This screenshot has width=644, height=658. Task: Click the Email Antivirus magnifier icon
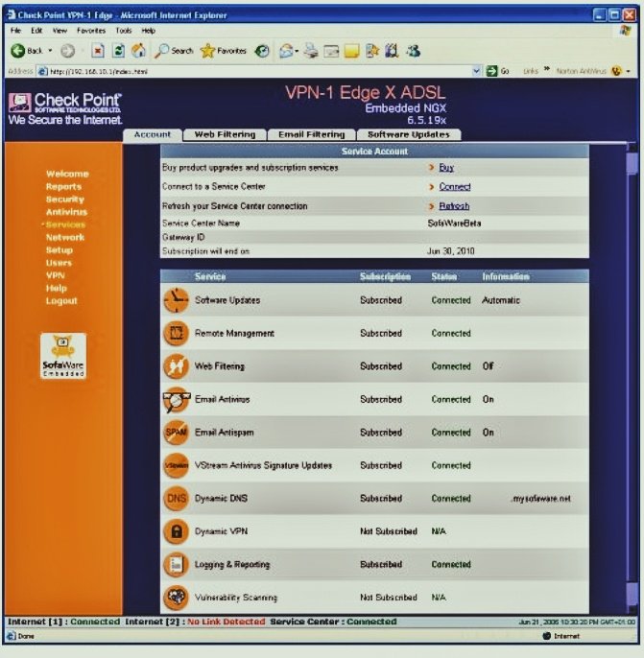pos(176,399)
